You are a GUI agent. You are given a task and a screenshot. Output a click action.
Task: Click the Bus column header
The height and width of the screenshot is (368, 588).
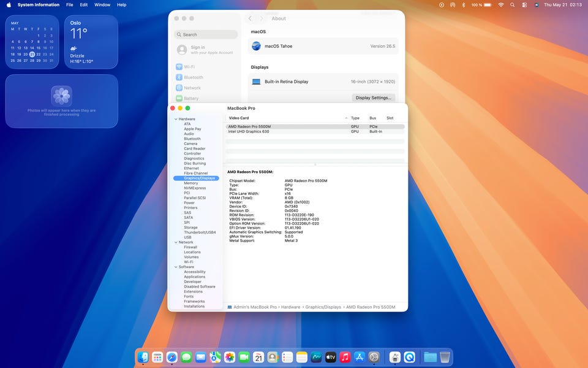click(373, 118)
